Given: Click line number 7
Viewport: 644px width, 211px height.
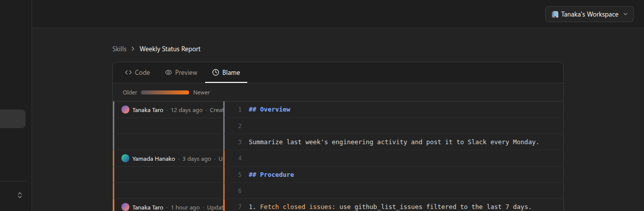Looking at the screenshot, I should coord(240,207).
